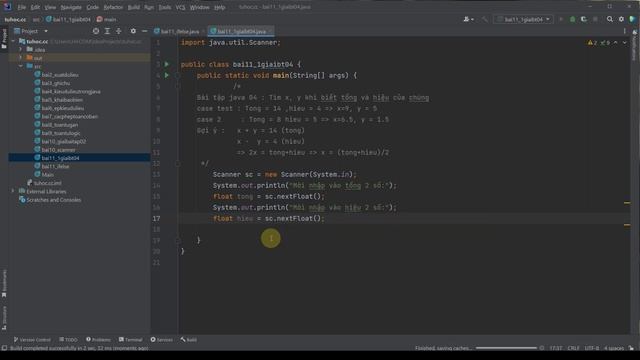This screenshot has width=640, height=360.
Task: Open the Refactor menu
Action: tap(113, 7)
